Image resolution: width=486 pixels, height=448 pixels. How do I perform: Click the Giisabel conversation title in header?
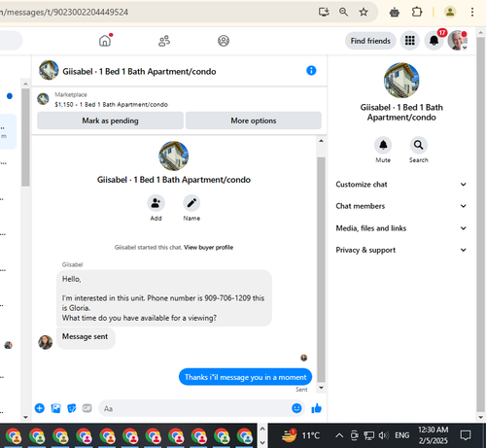point(139,71)
